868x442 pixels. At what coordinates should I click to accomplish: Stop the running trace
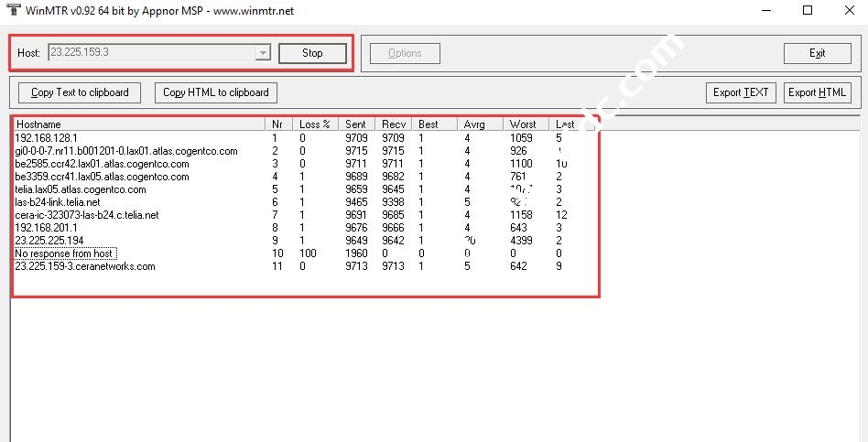(x=312, y=53)
